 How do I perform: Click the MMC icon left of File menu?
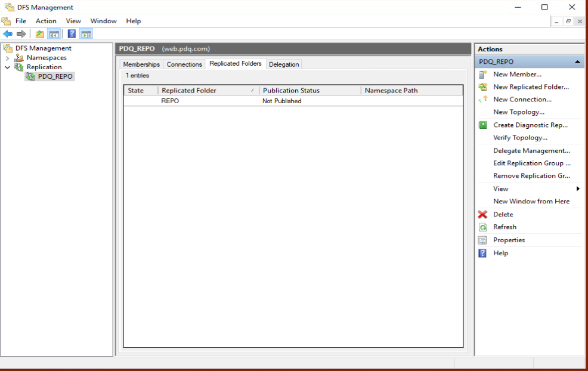pos(6,21)
